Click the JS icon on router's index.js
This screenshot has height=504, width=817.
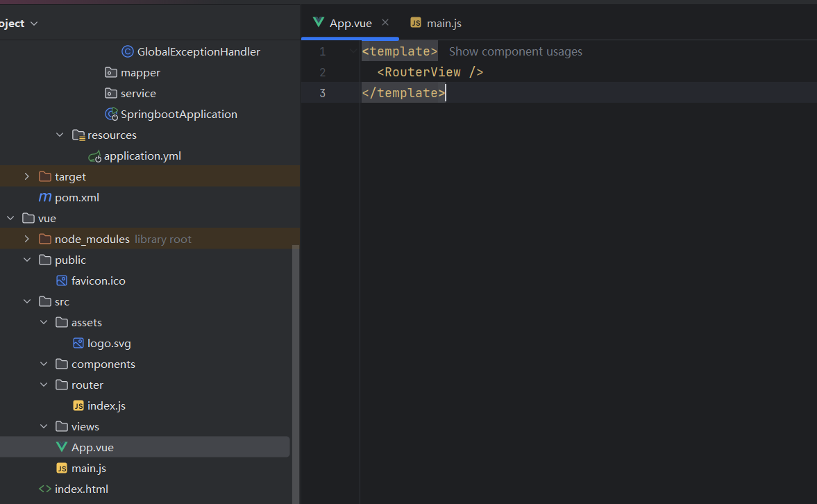pyautogui.click(x=78, y=405)
